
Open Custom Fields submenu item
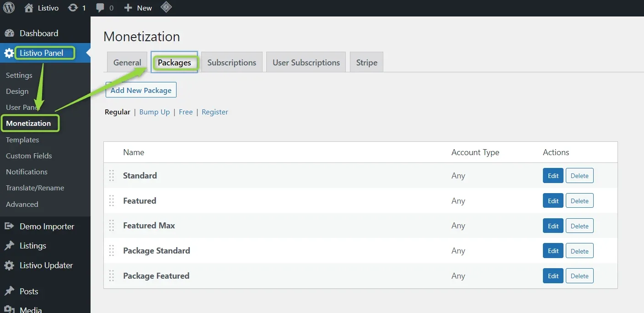pyautogui.click(x=29, y=156)
